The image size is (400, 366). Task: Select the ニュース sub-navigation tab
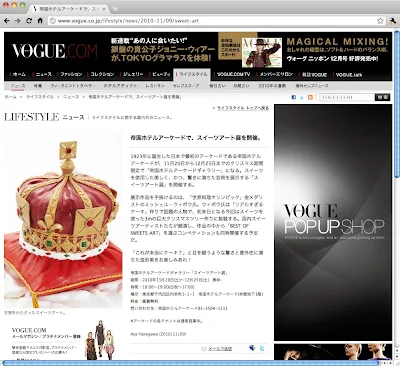(18, 86)
